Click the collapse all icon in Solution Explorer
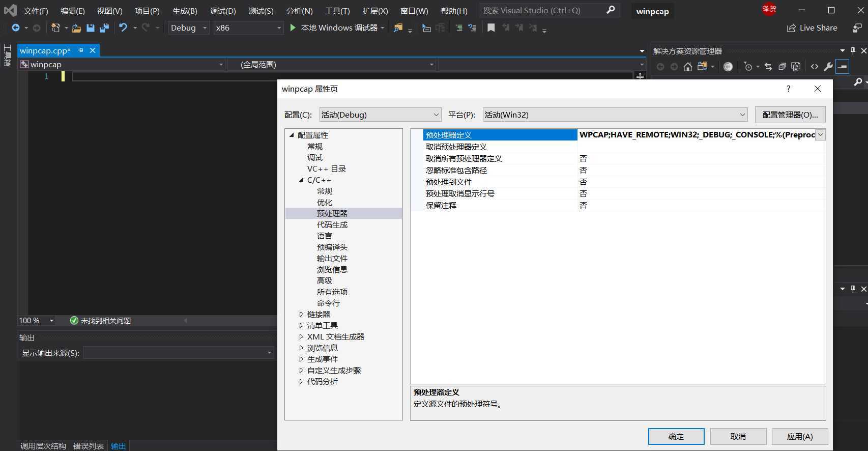Image resolution: width=868 pixels, height=451 pixels. coord(783,67)
